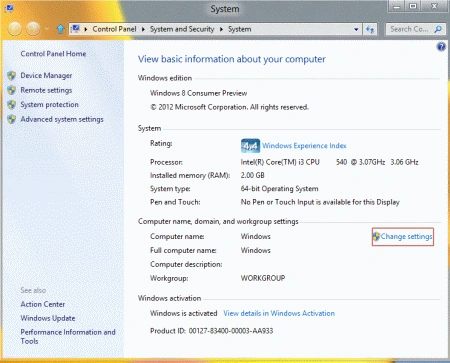The width and height of the screenshot is (450, 363).
Task: Select System and Security in the breadcrumb
Action: click(182, 29)
